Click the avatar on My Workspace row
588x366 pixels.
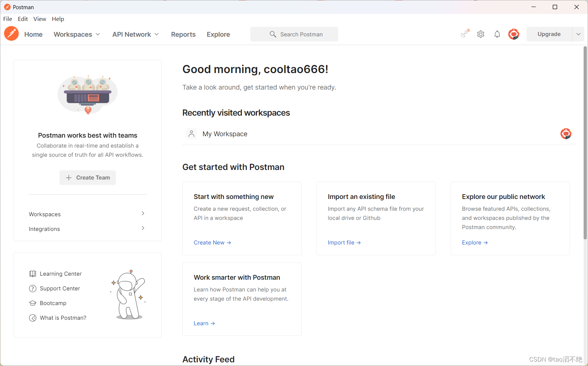[566, 134]
